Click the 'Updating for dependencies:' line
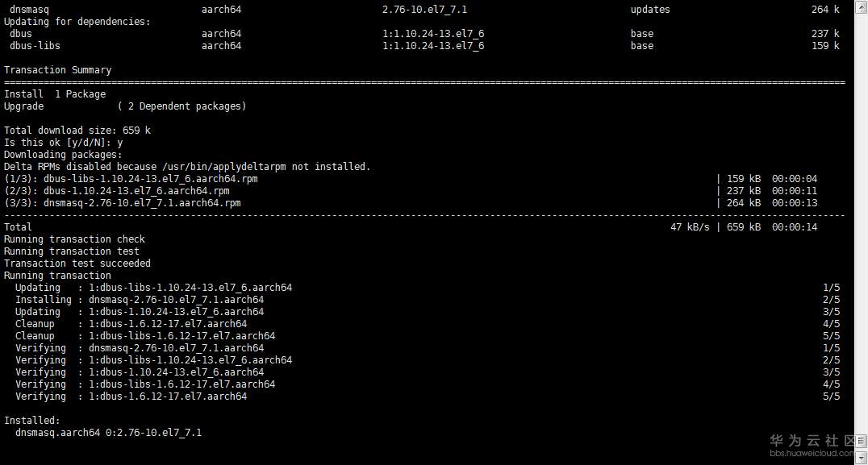Image resolution: width=868 pixels, height=465 pixels. click(77, 22)
